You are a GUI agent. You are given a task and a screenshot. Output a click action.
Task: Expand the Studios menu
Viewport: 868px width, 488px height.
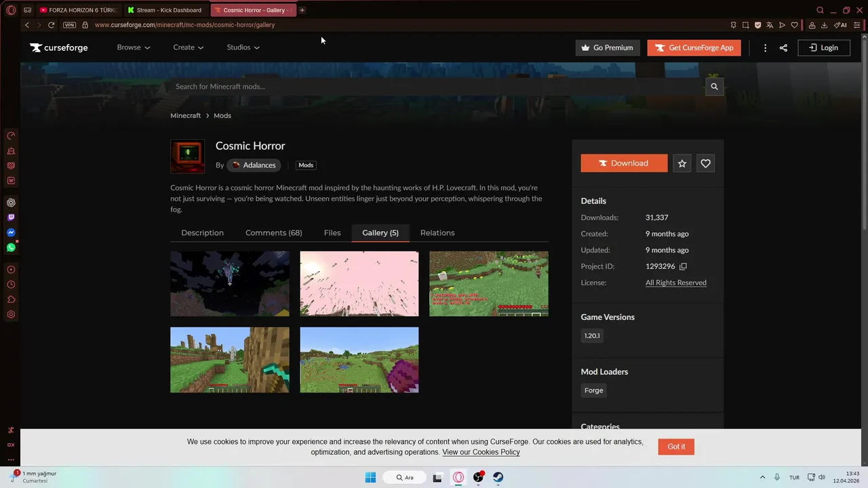(x=243, y=47)
